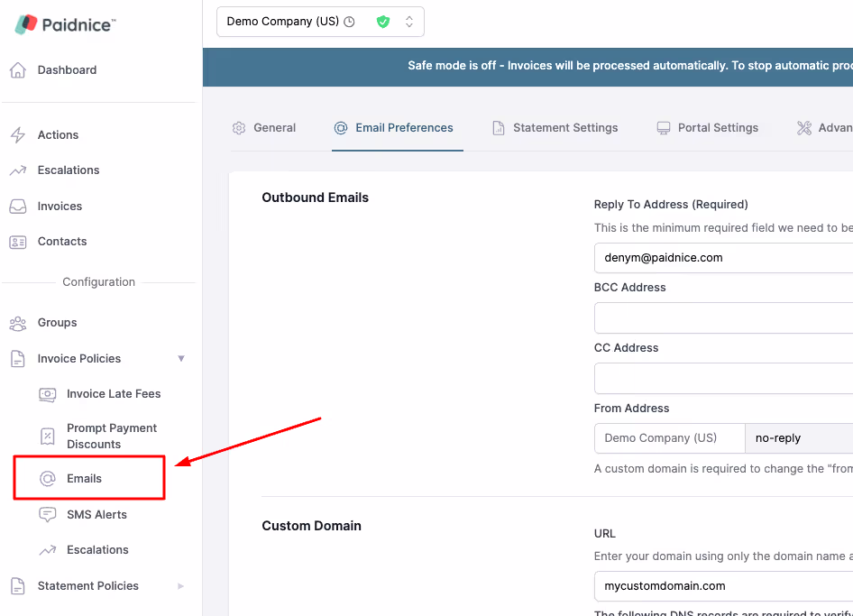This screenshot has height=616, width=853.
Task: Open Emails under Invoice Policies
Action: (x=85, y=479)
